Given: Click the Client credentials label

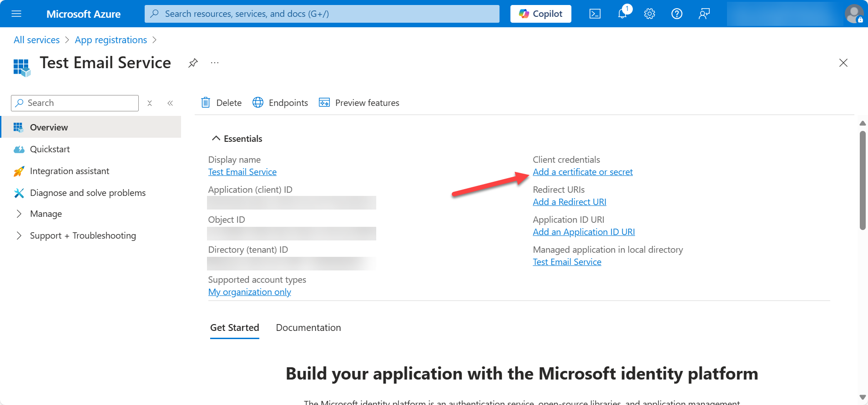Looking at the screenshot, I should pyautogui.click(x=566, y=160).
